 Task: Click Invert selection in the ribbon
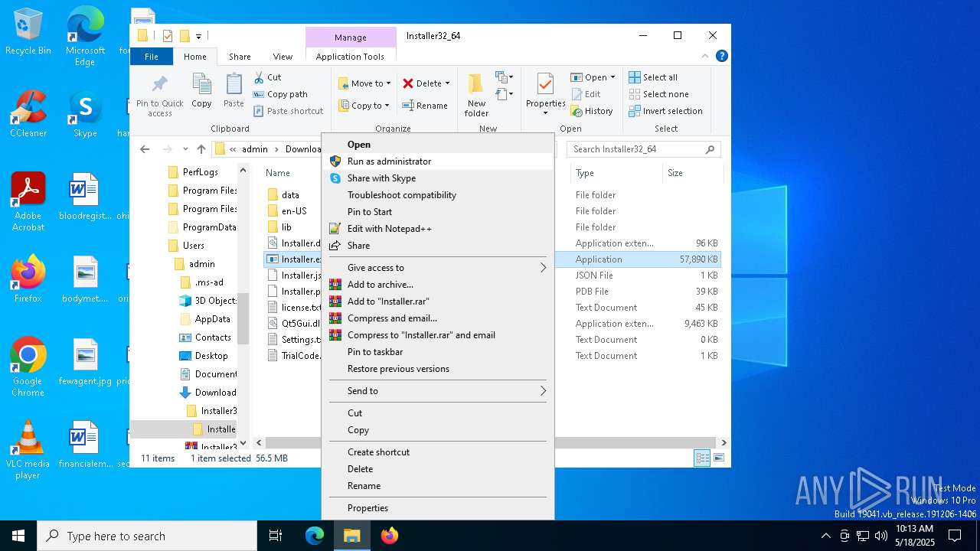click(665, 111)
